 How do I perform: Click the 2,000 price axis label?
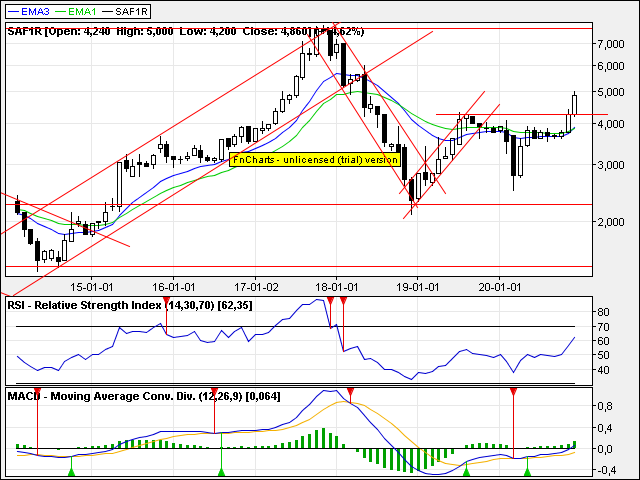point(611,222)
